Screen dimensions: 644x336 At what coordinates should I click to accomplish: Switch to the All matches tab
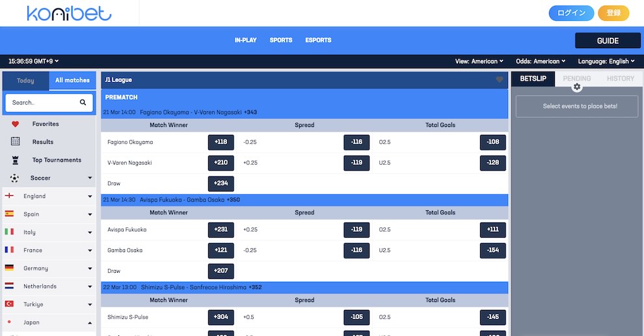[72, 81]
